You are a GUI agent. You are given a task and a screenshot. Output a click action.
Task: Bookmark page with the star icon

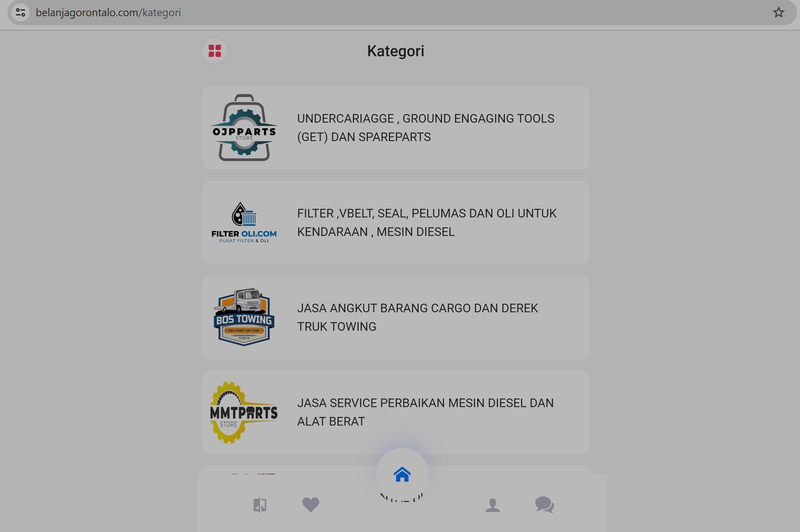point(778,12)
